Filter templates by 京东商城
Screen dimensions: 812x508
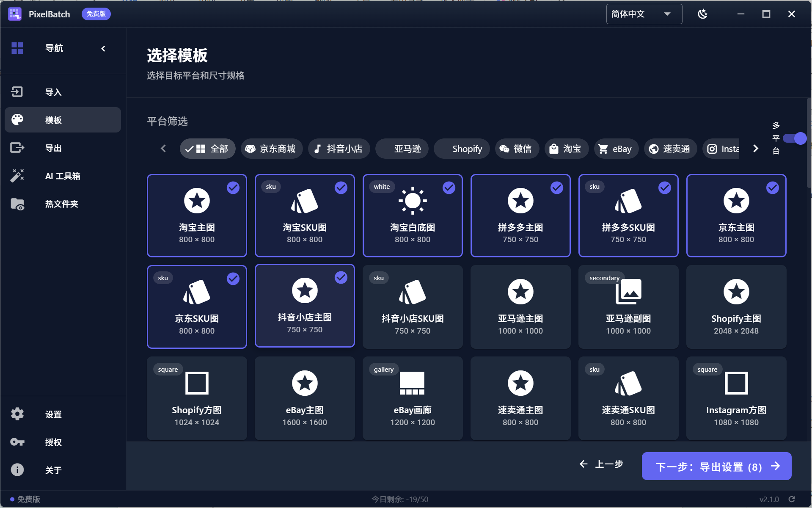272,149
